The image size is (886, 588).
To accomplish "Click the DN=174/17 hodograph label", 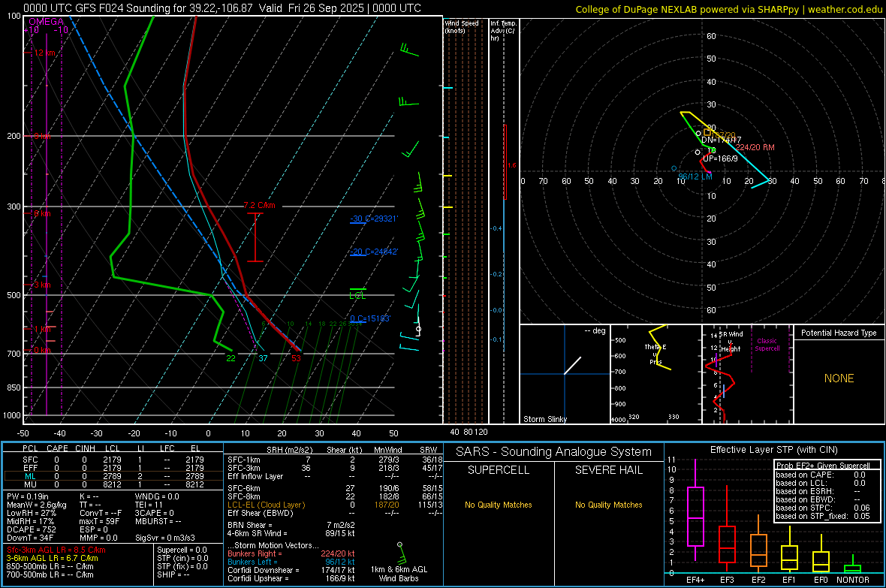I will [722, 140].
